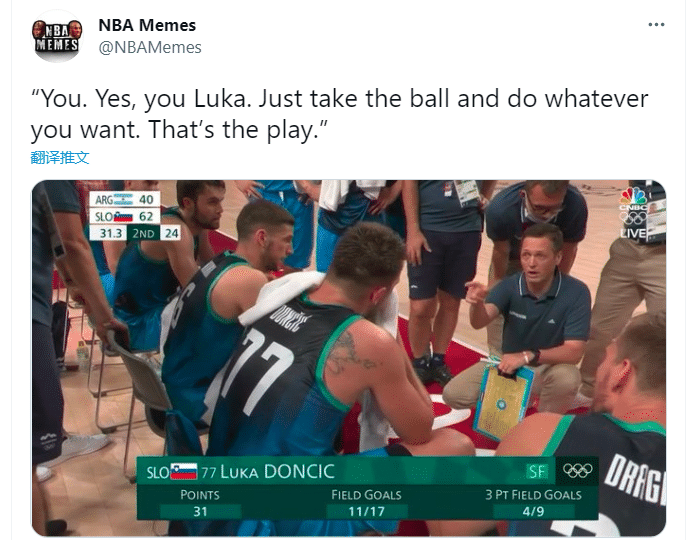Click the Slovenia flag on the scoreboard
Screen dimensions: 689x540
tap(123, 216)
